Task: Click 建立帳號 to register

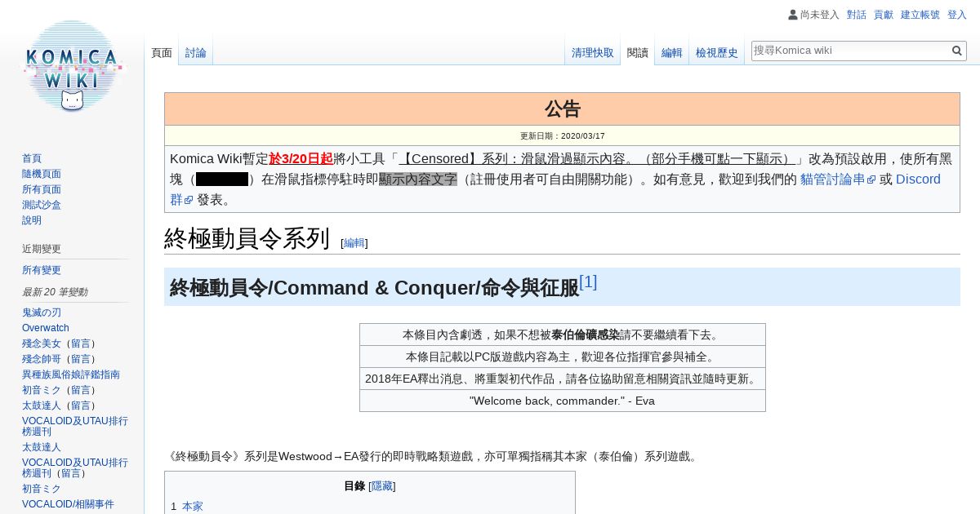Action: [x=920, y=15]
